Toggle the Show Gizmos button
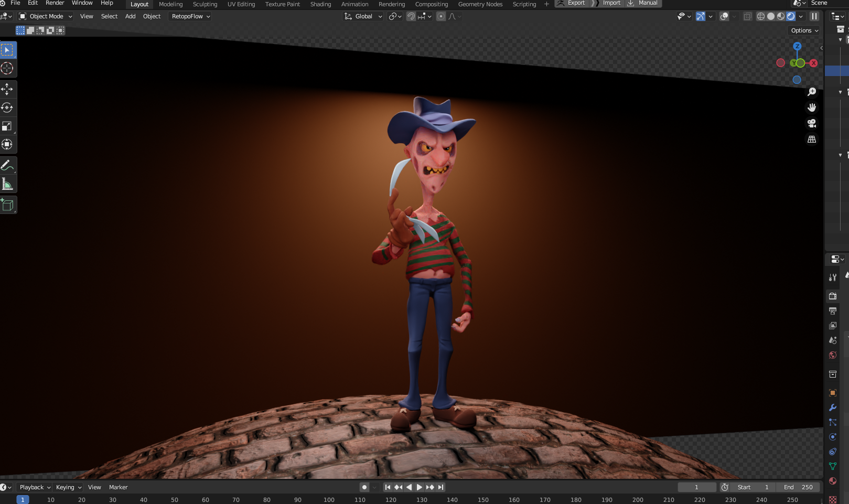The image size is (849, 504). (700, 16)
